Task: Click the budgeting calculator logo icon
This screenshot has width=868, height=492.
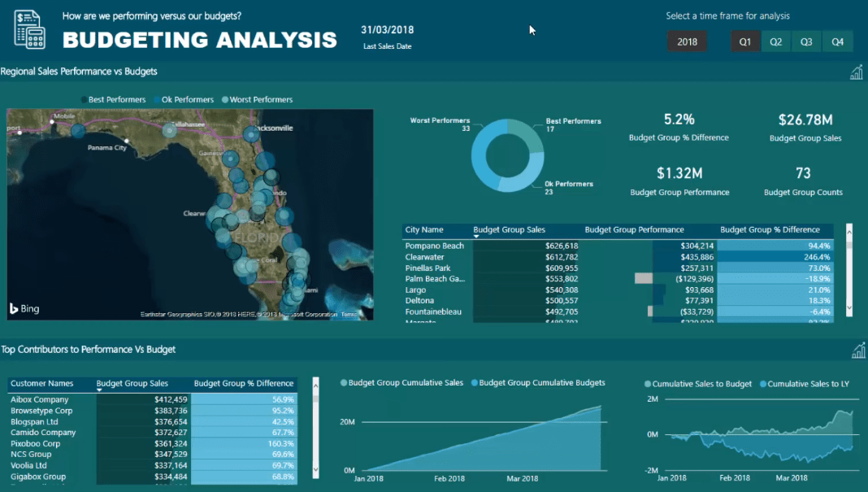Action: pyautogui.click(x=29, y=30)
